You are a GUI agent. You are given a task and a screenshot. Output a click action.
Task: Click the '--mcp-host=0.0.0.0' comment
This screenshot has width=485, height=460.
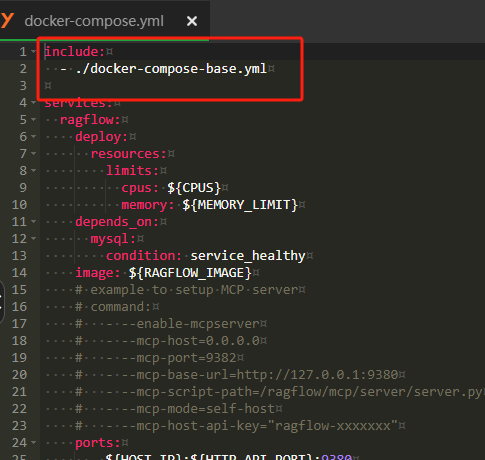point(190,341)
